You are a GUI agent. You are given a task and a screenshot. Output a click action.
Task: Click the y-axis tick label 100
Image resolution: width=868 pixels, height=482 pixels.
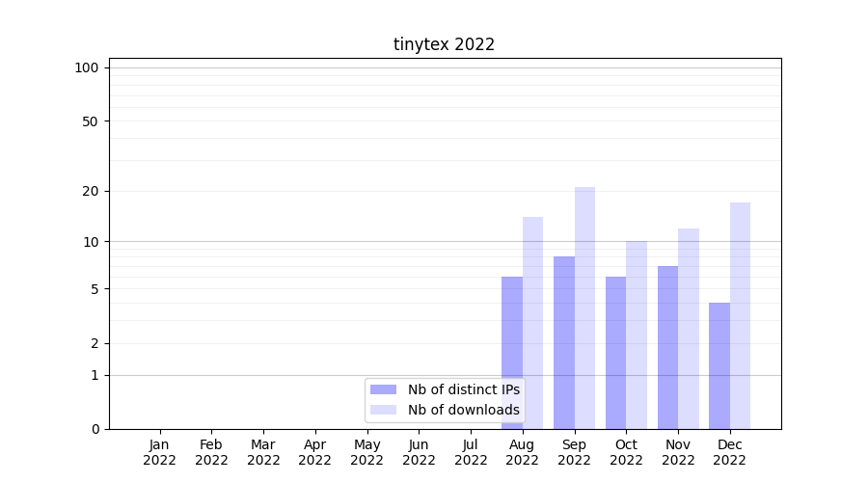[x=87, y=67]
